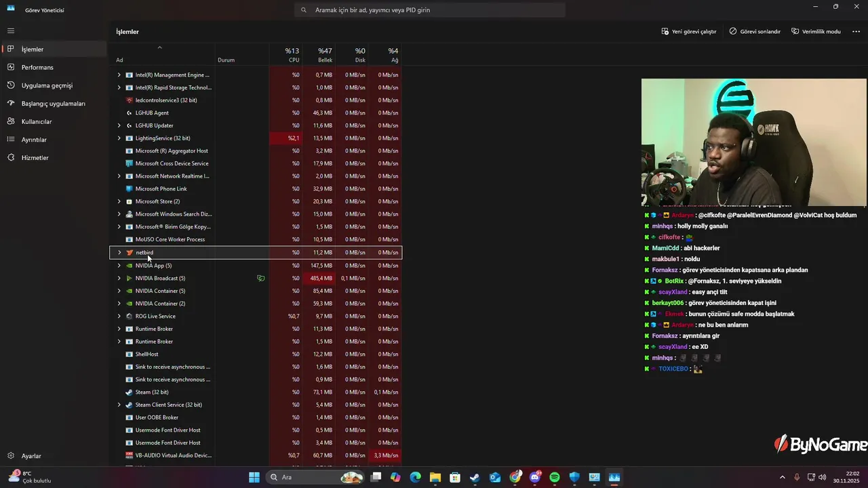Screen dimensions: 868x488
Task: Expand NVIDIA Container (5) group
Action: pos(119,291)
